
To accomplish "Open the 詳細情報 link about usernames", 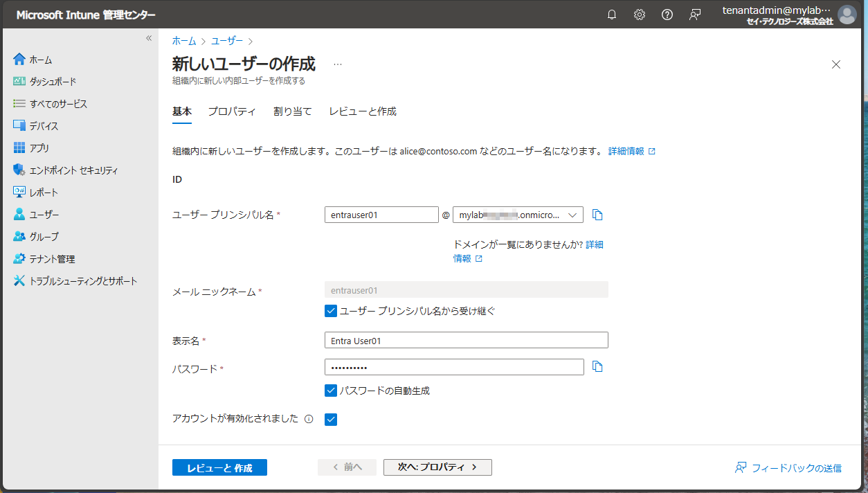I will (x=626, y=150).
